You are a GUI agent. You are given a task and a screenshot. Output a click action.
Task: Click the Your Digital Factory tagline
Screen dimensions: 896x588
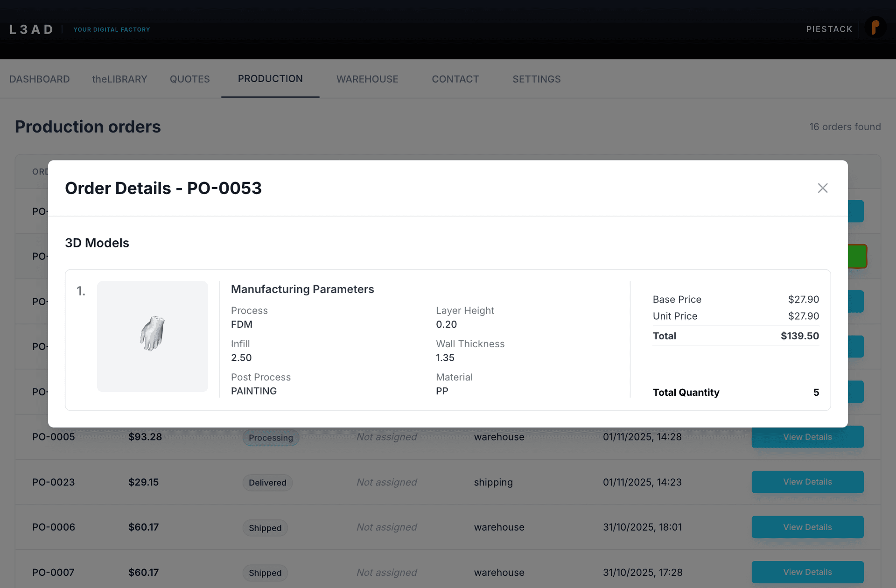tap(112, 29)
